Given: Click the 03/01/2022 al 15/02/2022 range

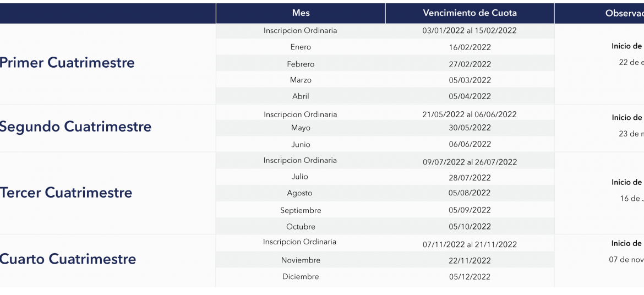Looking at the screenshot, I should point(470,30).
